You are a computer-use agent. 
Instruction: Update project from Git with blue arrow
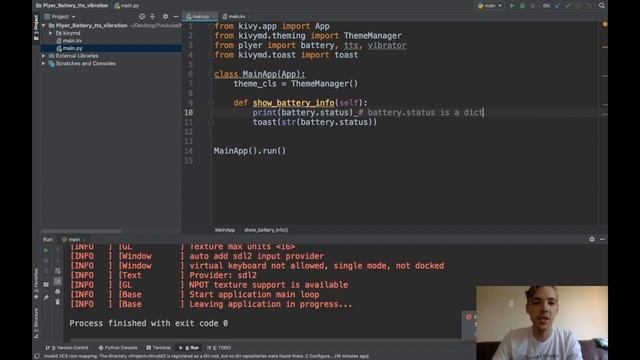coord(558,6)
